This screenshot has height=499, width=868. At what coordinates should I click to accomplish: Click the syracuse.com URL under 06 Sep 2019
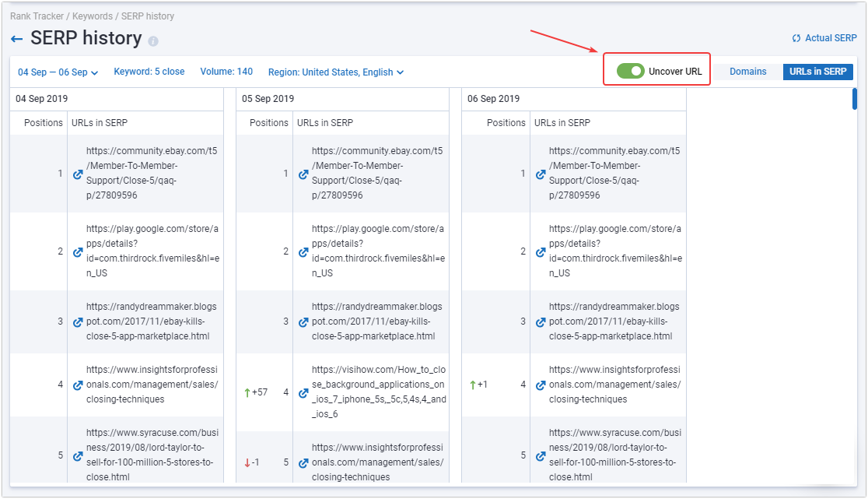(x=615, y=455)
